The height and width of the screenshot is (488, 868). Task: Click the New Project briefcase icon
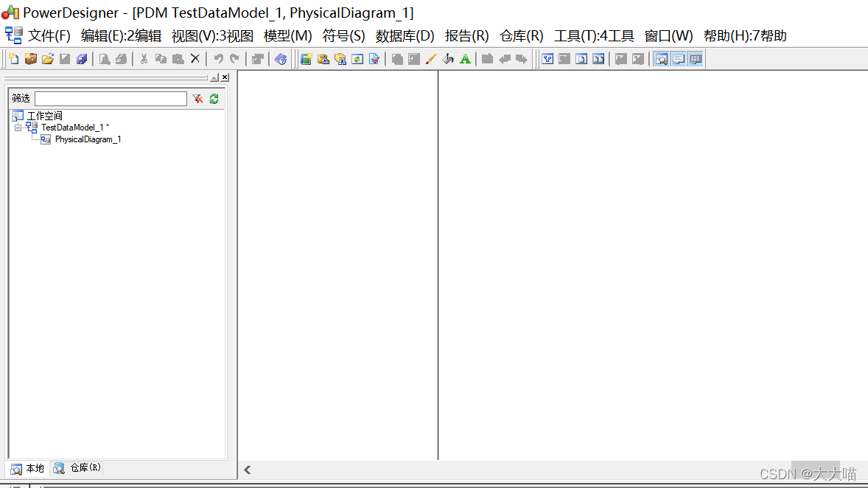31,59
